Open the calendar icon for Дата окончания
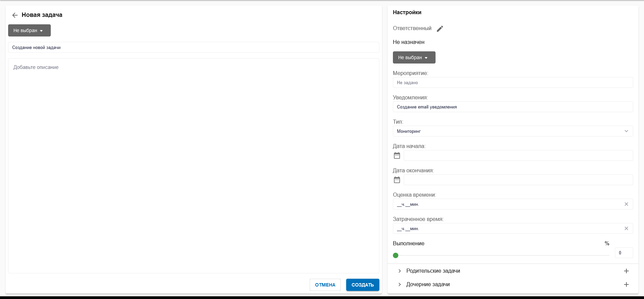644x299 pixels. click(x=397, y=180)
